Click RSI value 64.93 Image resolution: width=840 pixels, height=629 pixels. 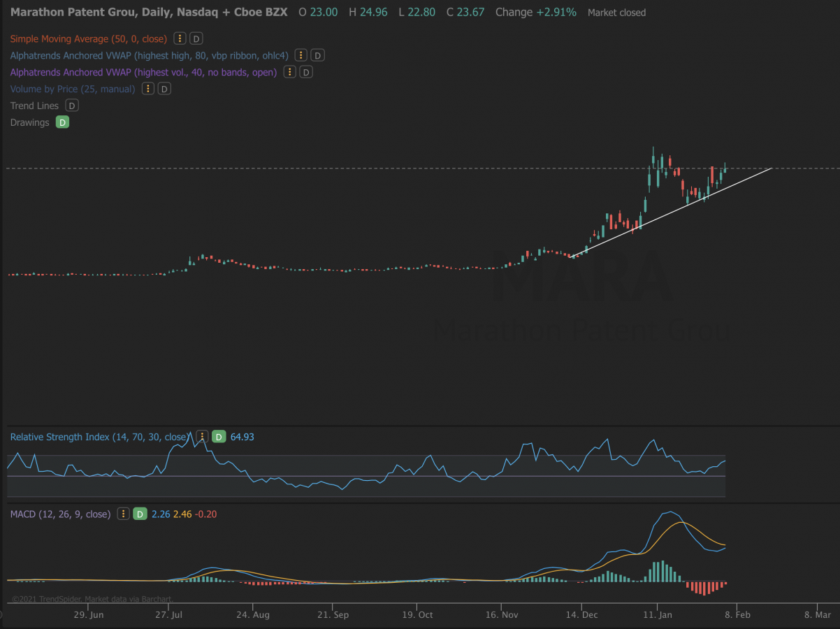pyautogui.click(x=242, y=437)
